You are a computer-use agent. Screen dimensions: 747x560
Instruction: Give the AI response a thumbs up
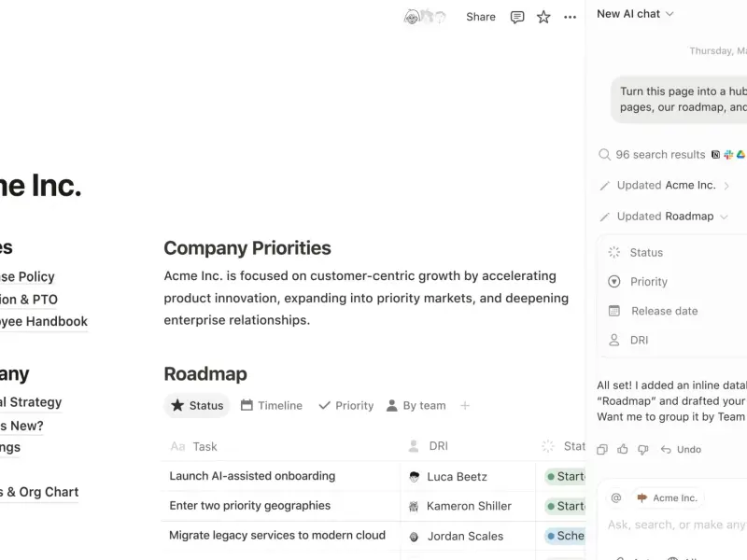point(623,449)
